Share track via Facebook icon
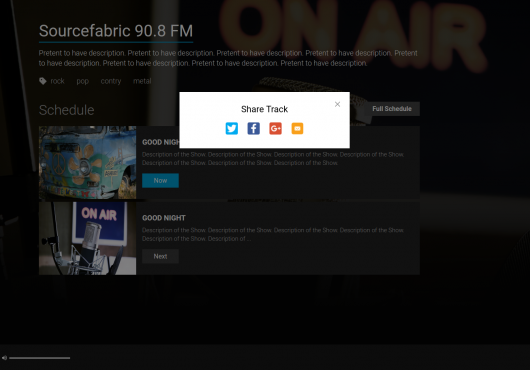Screen dimensions: 530x370 254,128
